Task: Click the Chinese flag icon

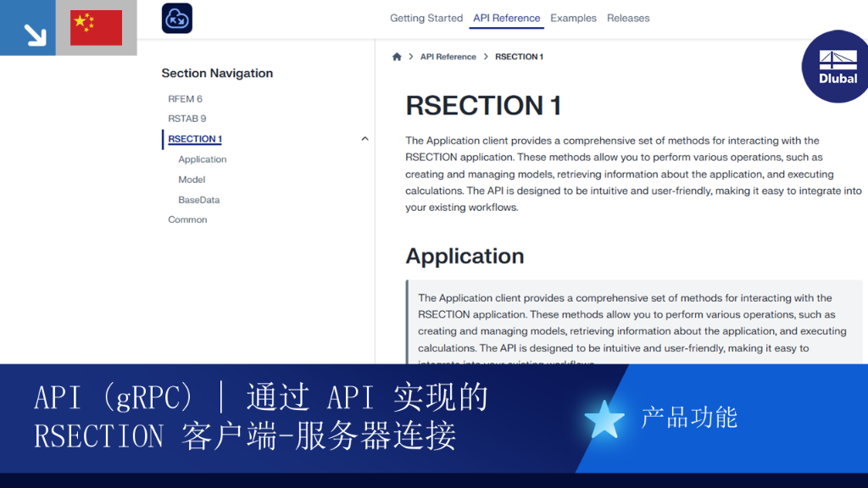Action: [x=97, y=28]
